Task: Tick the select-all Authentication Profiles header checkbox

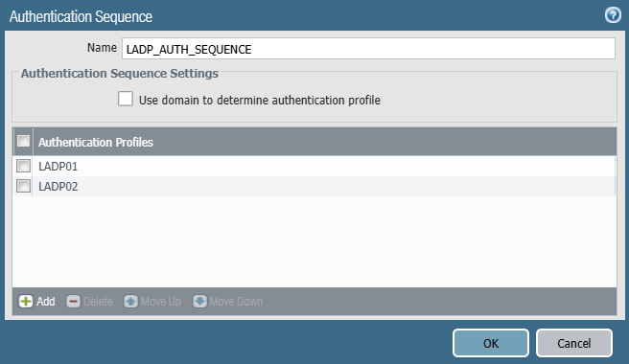Action: pyautogui.click(x=23, y=141)
